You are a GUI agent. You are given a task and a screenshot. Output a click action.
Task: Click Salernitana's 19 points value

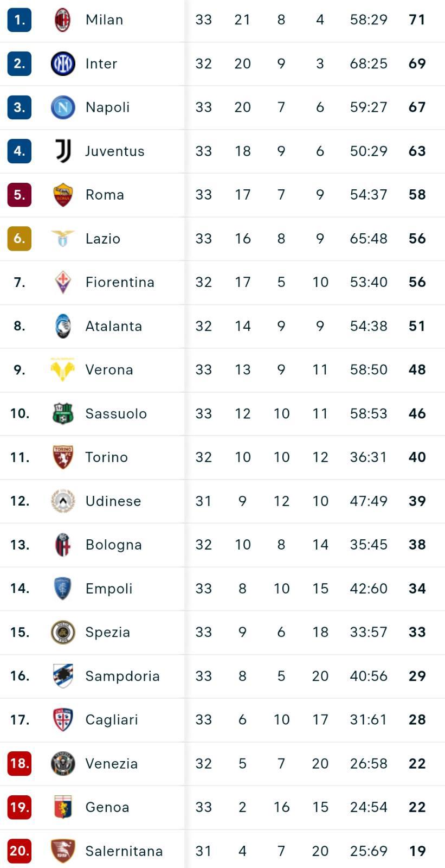(x=417, y=851)
